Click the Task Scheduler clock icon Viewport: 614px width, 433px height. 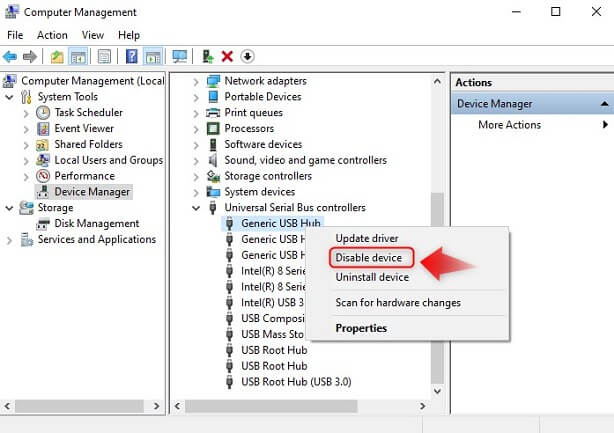pyautogui.click(x=43, y=113)
